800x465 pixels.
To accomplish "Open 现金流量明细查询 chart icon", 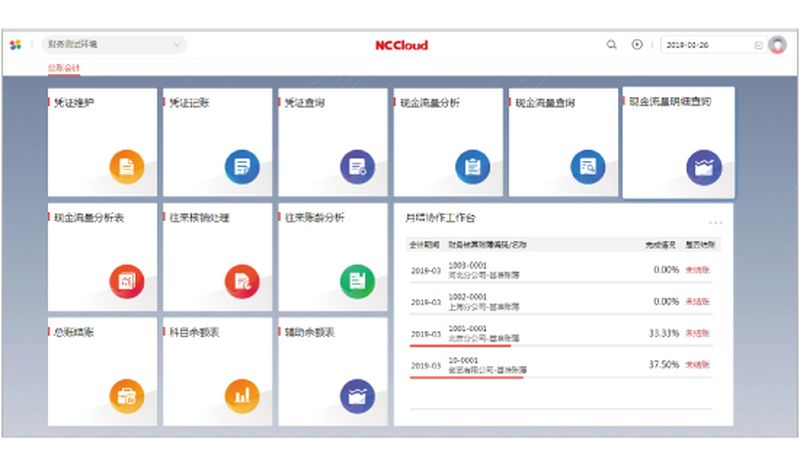I will point(704,166).
